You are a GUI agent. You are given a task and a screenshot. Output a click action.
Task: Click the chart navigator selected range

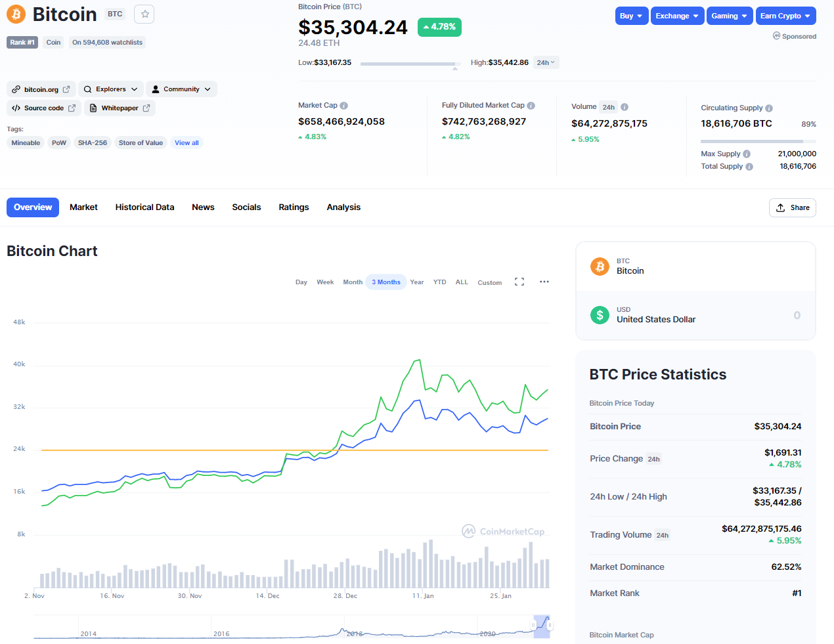coord(542,626)
